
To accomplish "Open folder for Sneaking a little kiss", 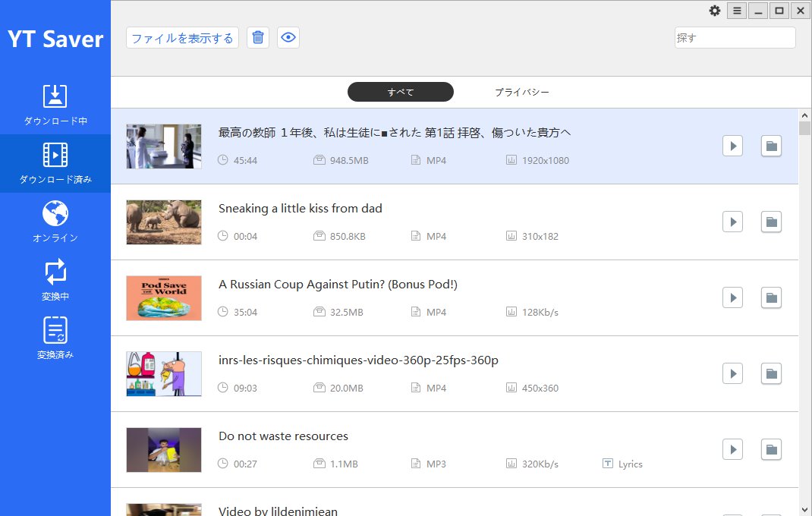I will click(771, 222).
